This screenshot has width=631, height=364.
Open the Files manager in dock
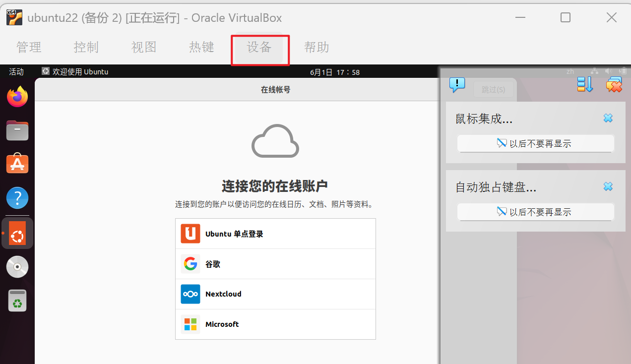(17, 130)
